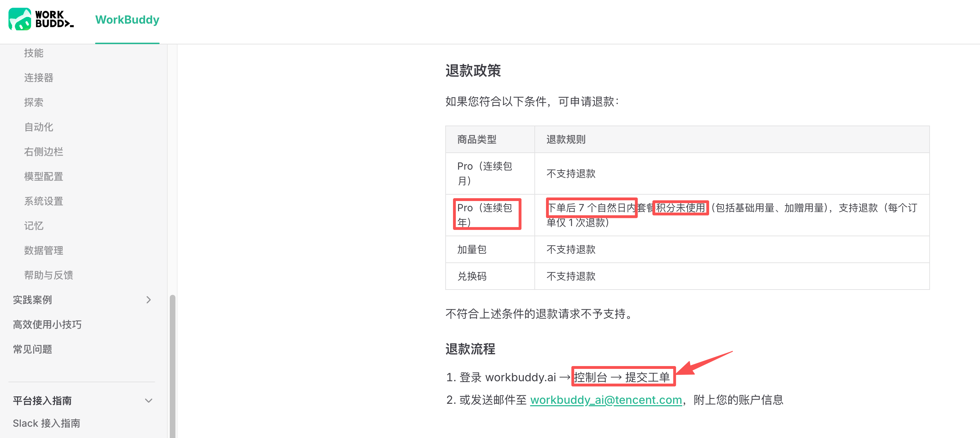
Task: Click 不符合上述条件的退款请求不予支持 sentence
Action: (539, 314)
